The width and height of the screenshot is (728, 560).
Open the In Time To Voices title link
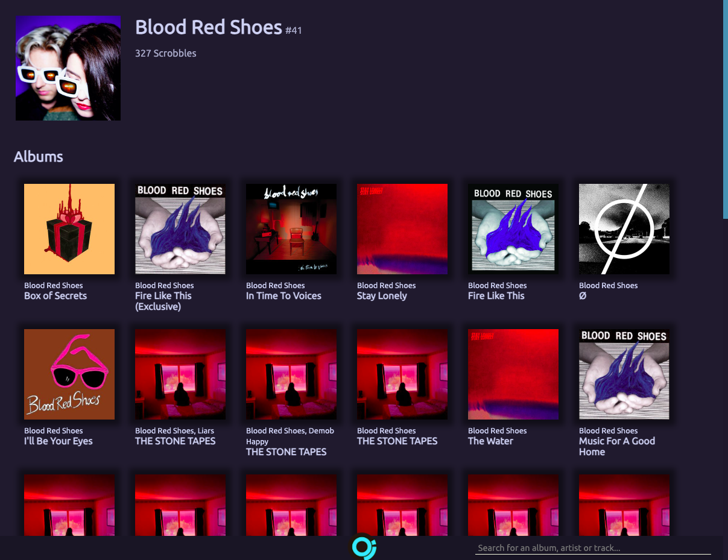tap(283, 296)
